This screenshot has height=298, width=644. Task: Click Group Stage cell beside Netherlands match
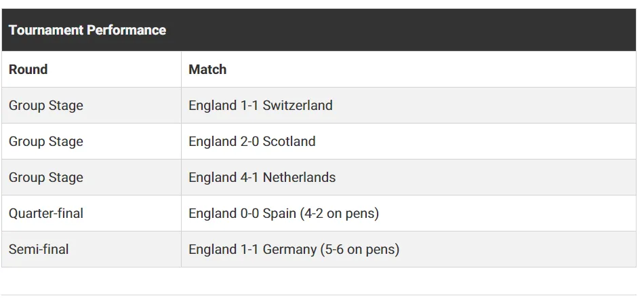point(92,177)
